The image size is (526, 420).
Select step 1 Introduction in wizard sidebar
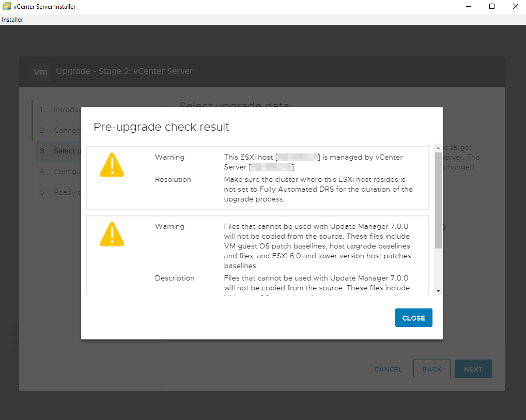pyautogui.click(x=58, y=110)
